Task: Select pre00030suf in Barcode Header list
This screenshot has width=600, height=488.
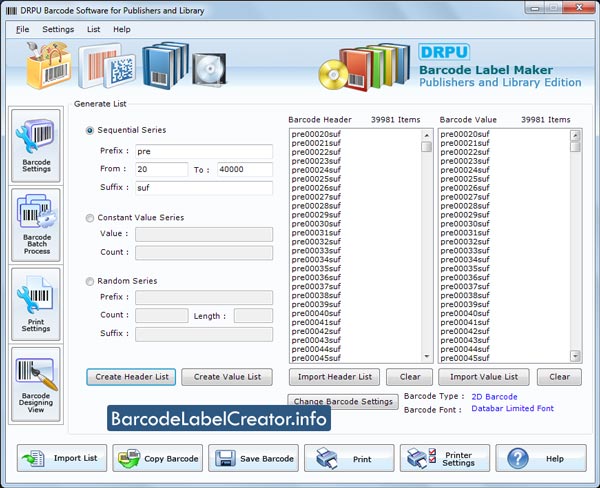Action: click(x=316, y=224)
